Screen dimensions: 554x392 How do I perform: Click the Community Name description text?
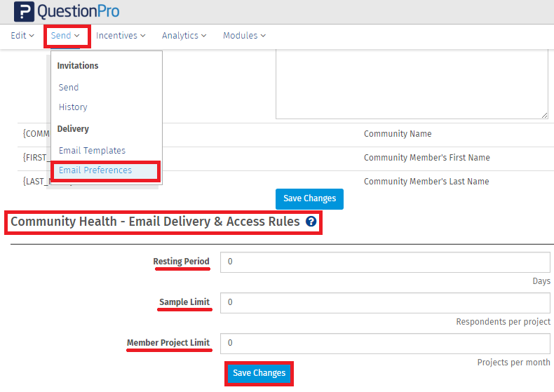click(398, 134)
